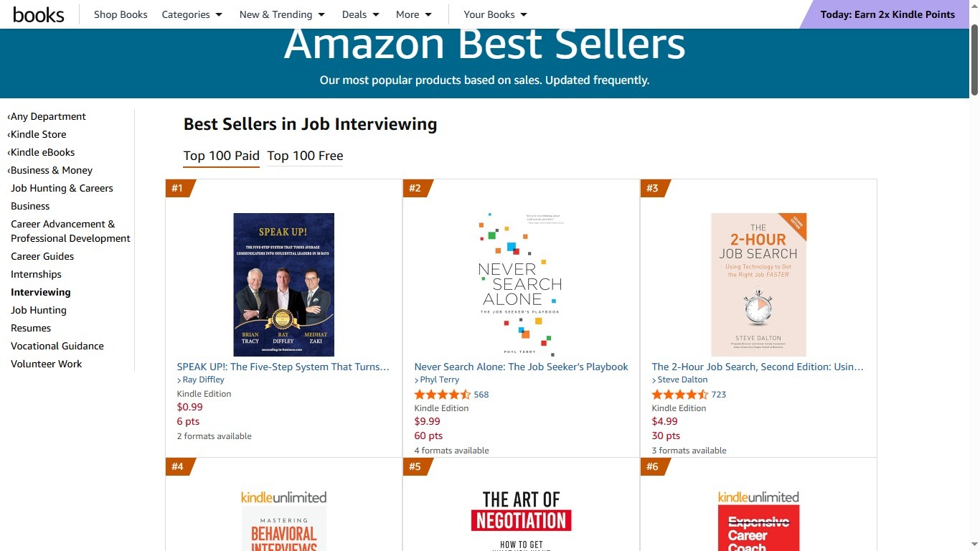
Task: Click the author link Phyl Terry
Action: point(439,380)
